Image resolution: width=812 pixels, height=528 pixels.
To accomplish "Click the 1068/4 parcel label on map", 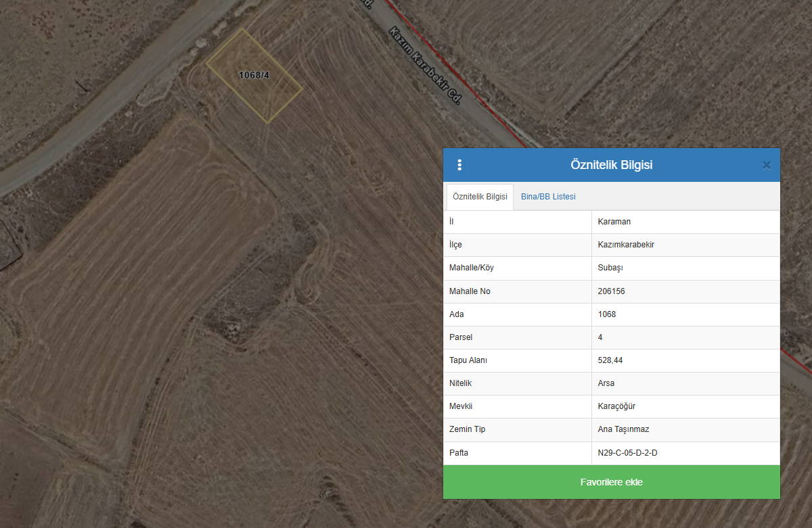I will coord(254,75).
